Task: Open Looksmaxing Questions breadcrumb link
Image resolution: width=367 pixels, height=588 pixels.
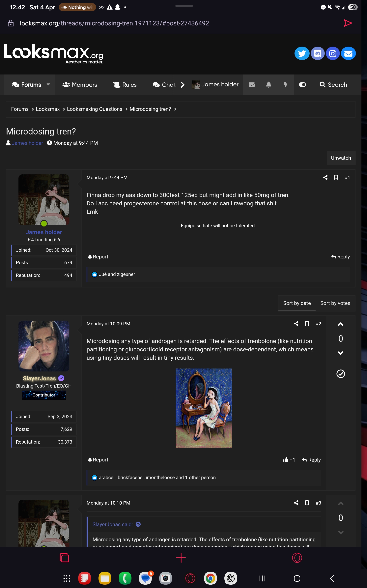Action: click(x=94, y=109)
